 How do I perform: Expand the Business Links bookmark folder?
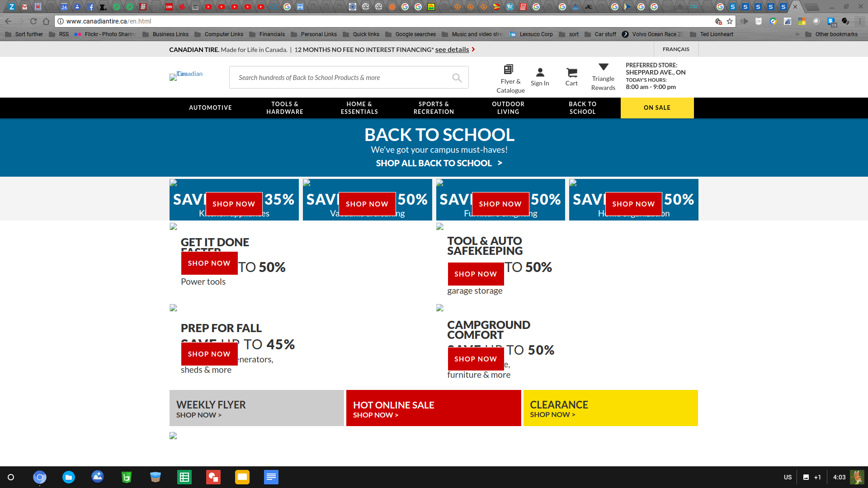(x=165, y=34)
